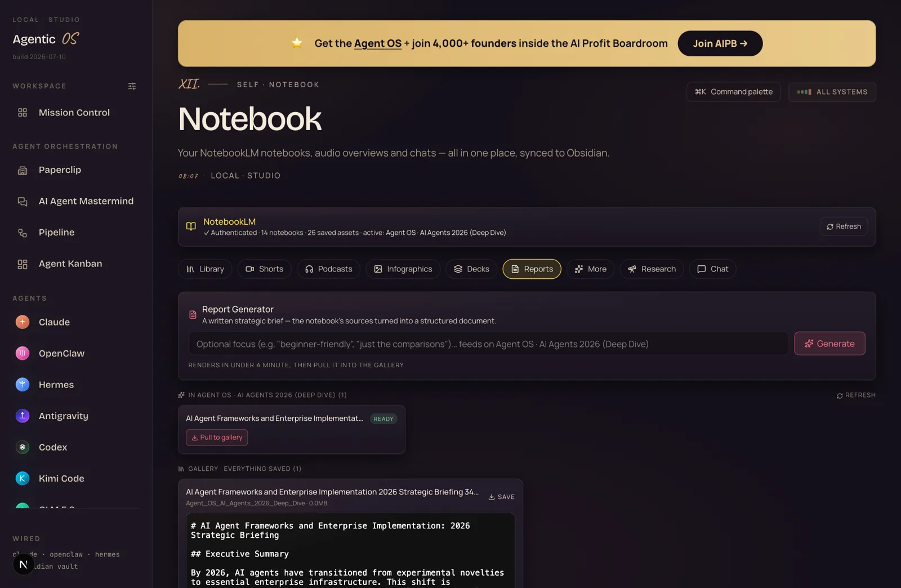Select the Hermes agent avatar

pyautogui.click(x=23, y=385)
